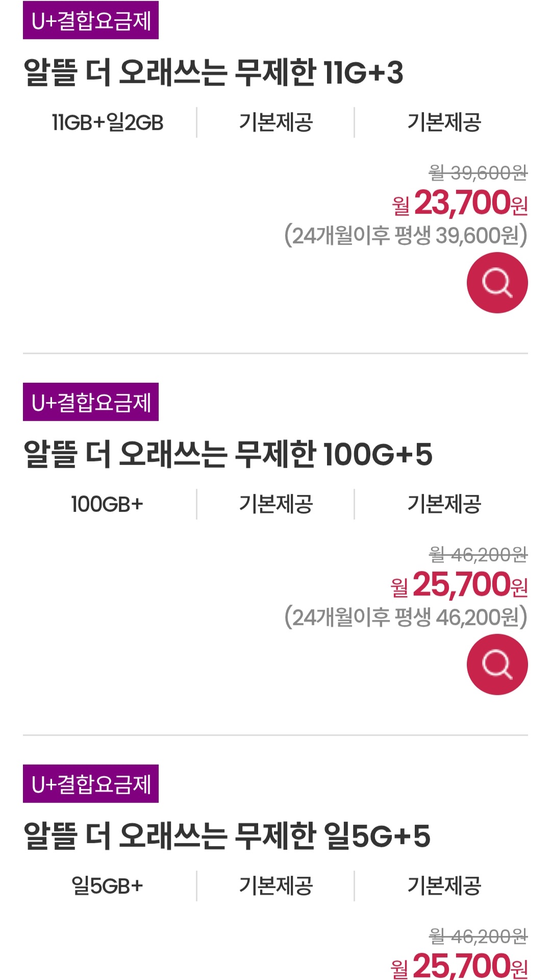Screen dimensions: 551x980
Task: Tap the crossed-out 월 46,200원 under the 100G+5 plan
Action: tap(478, 554)
